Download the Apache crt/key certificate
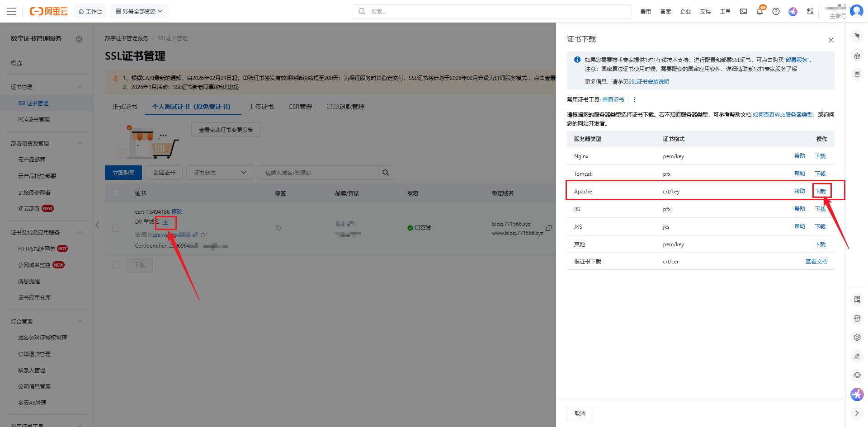Screen dimensions: 868x427 point(820,192)
